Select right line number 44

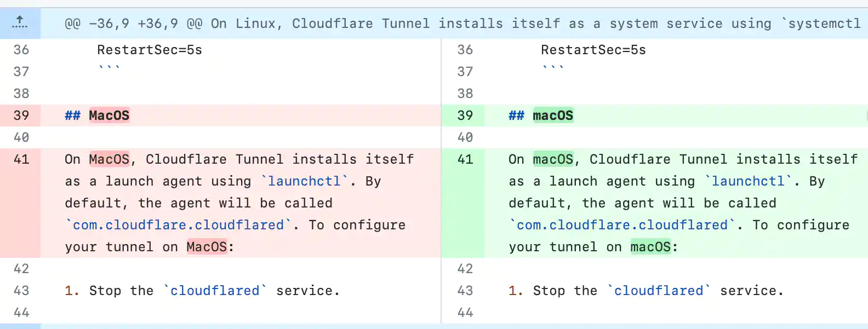click(465, 313)
